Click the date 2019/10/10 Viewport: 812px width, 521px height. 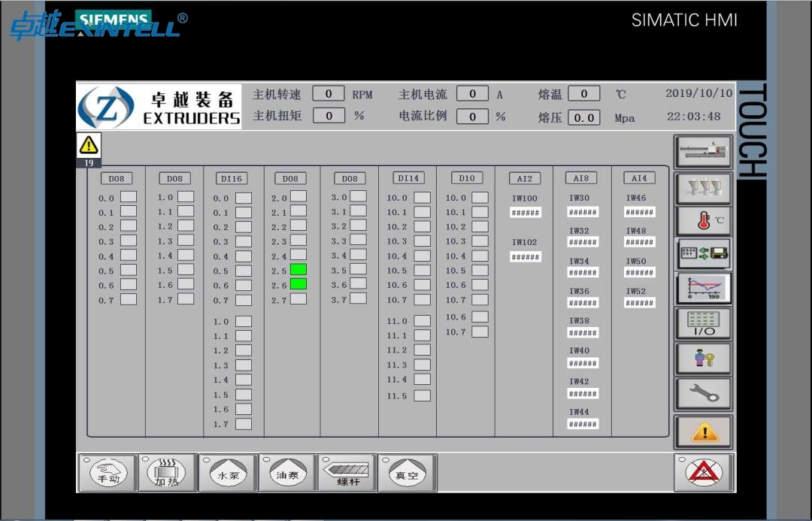click(698, 93)
